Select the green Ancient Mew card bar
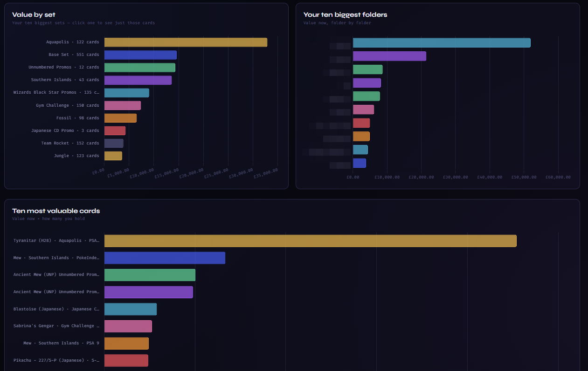This screenshot has width=588, height=371. coord(150,275)
